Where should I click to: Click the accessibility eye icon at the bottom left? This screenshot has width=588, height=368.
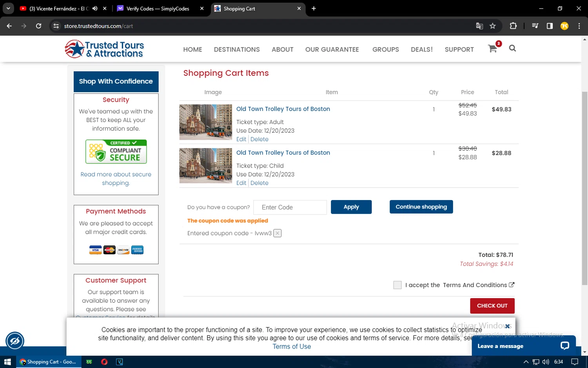point(15,341)
